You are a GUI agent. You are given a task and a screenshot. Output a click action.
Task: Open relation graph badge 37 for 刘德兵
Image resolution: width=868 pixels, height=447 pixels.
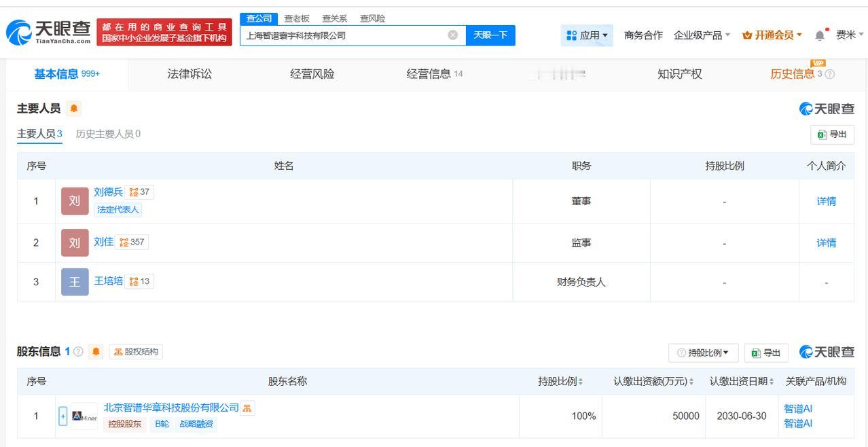139,192
